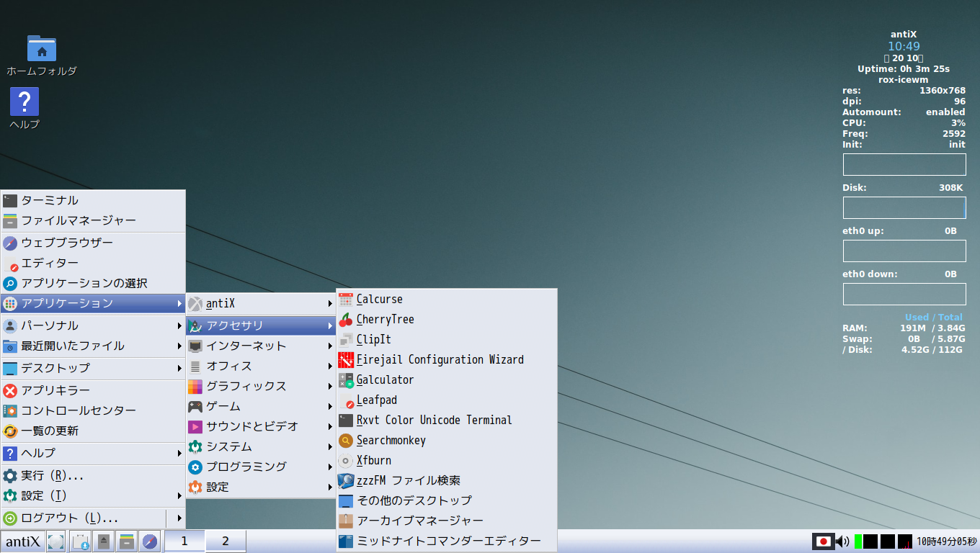Open the グラフィックス category

[261, 386]
